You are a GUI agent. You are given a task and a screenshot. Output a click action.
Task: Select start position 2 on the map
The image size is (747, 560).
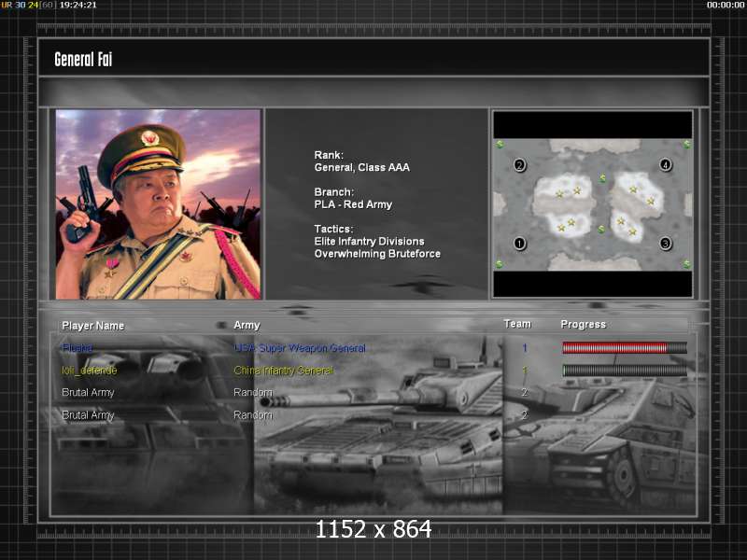pos(520,165)
